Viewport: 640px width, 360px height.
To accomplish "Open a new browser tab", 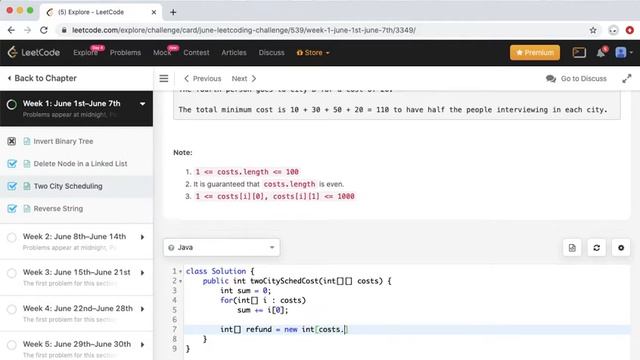I will pyautogui.click(x=173, y=12).
